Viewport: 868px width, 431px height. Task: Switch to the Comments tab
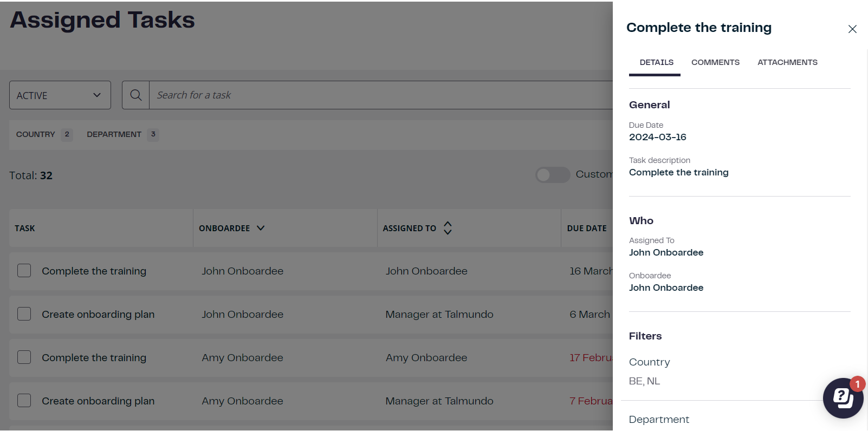pyautogui.click(x=715, y=62)
